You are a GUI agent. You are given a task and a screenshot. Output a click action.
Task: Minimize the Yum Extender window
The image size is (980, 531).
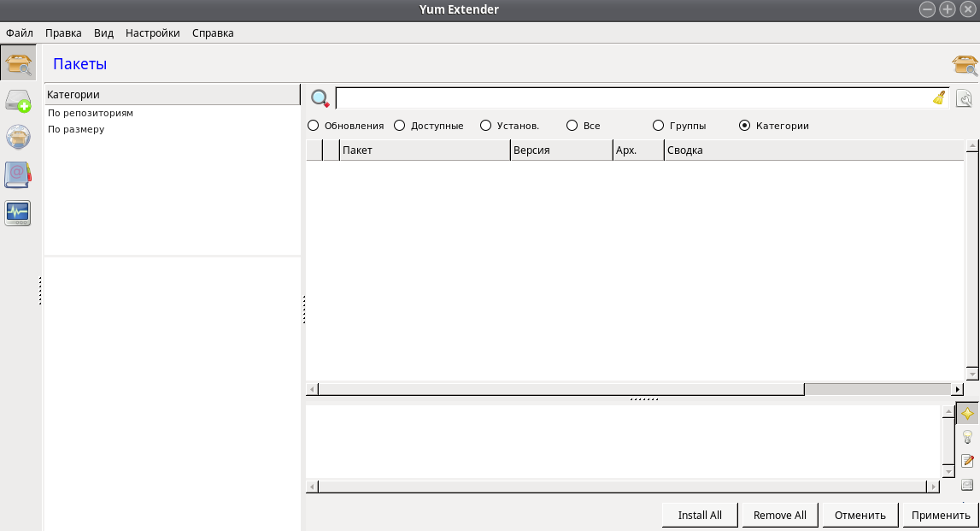pyautogui.click(x=927, y=9)
